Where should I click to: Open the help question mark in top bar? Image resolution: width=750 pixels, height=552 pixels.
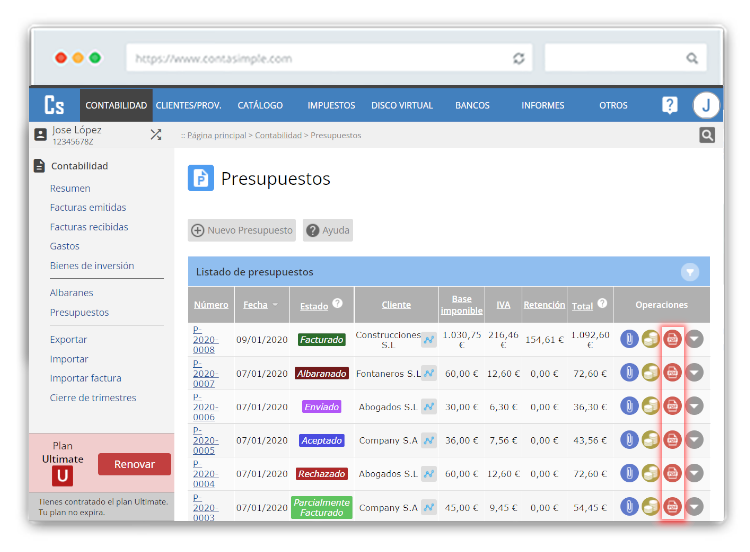[x=670, y=105]
